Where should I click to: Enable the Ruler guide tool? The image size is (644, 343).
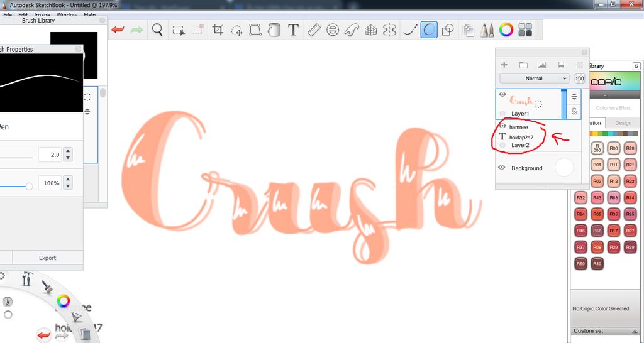[314, 30]
